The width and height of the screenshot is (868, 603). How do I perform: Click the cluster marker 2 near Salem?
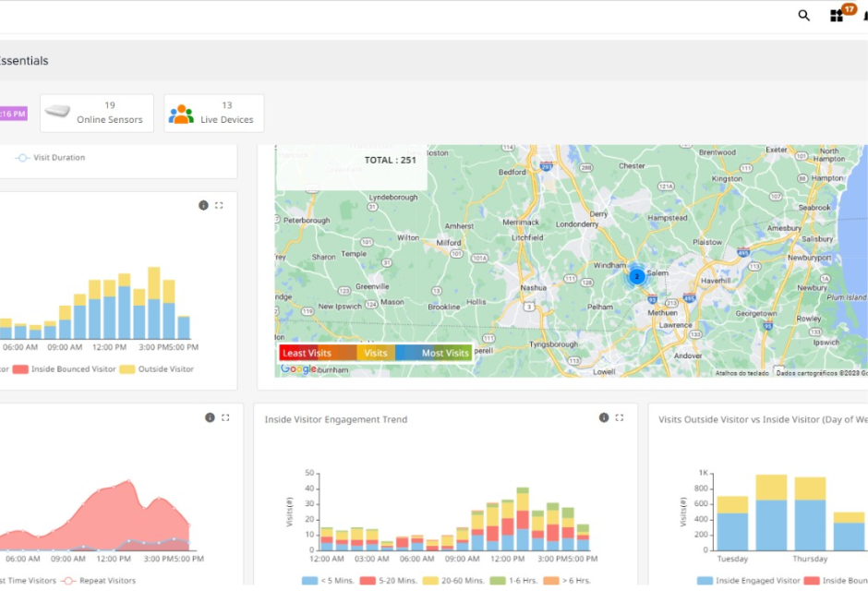tap(636, 276)
